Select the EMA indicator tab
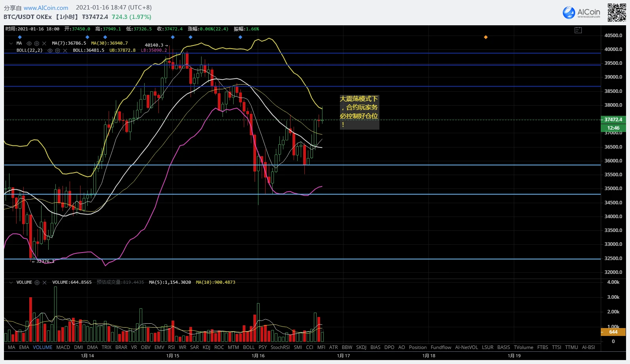Viewport: 630px width, 364px height. coord(24,347)
